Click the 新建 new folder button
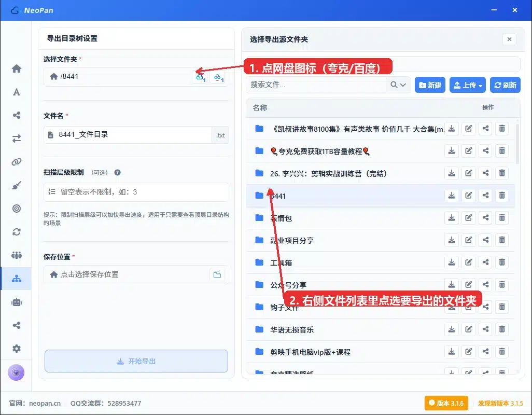Screen dimensions: 532x415 430,85
